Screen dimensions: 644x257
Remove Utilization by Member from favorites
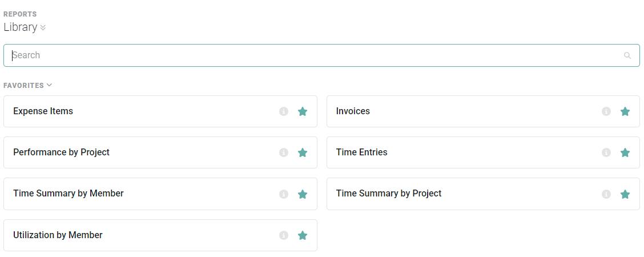[x=303, y=235]
